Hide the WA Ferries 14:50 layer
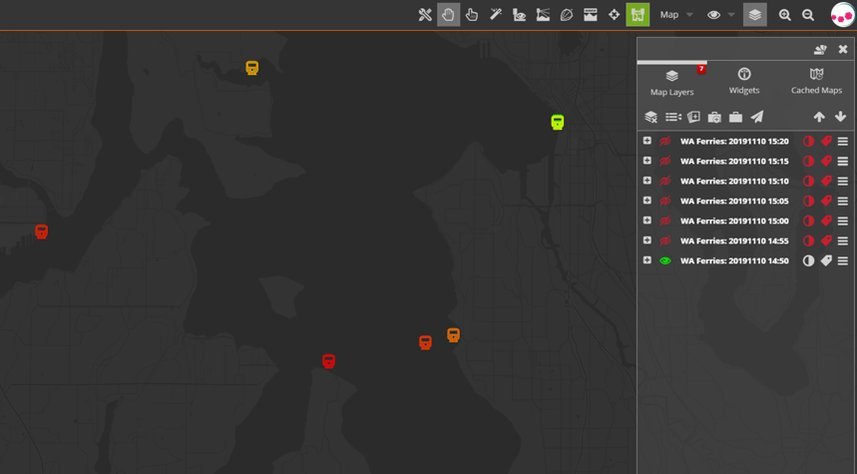 point(665,260)
